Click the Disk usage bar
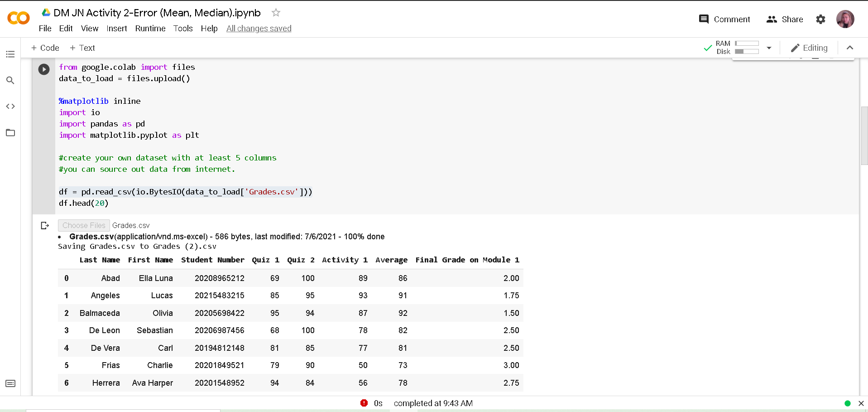The image size is (868, 412). (747, 52)
